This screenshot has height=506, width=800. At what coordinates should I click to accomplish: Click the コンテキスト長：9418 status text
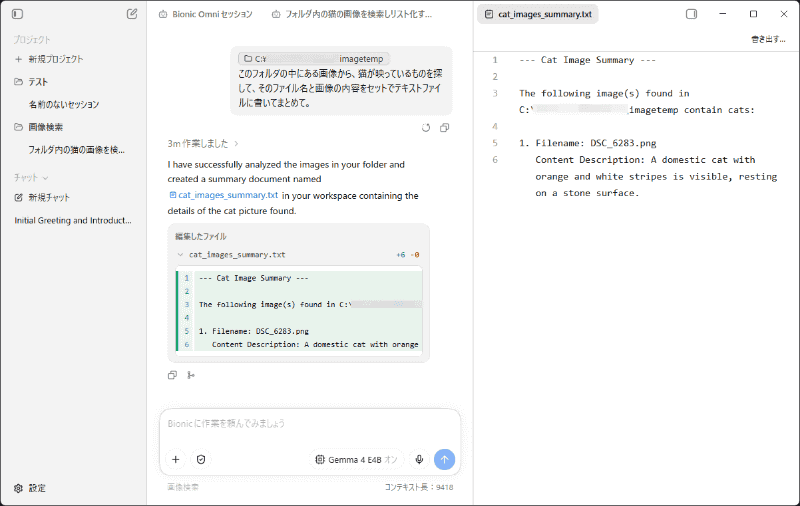click(419, 487)
